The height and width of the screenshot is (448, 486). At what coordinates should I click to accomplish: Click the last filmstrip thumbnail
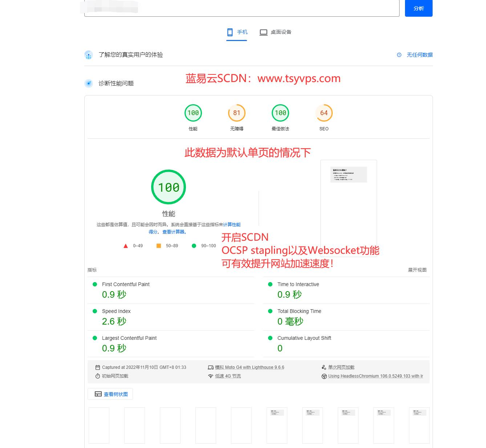click(419, 425)
